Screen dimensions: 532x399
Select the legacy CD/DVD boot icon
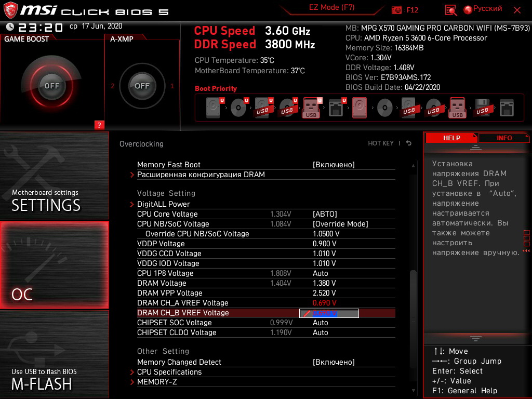pyautogui.click(x=385, y=108)
